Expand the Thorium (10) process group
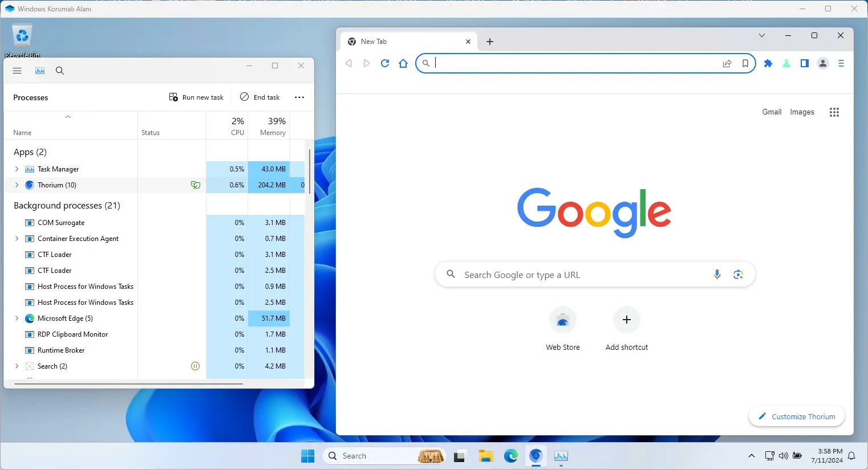Viewport: 868px width, 470px height. tap(17, 185)
